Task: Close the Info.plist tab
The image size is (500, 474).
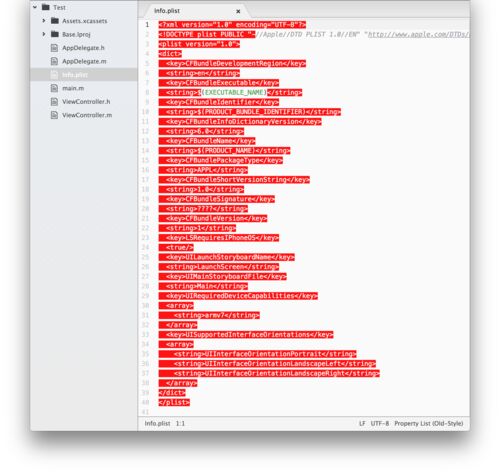Action: [238, 11]
